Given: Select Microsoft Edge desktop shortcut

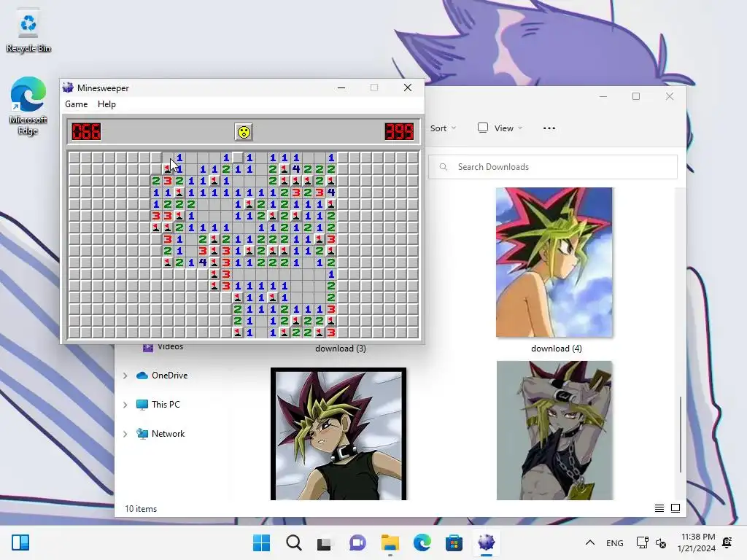Looking at the screenshot, I should 28,106.
